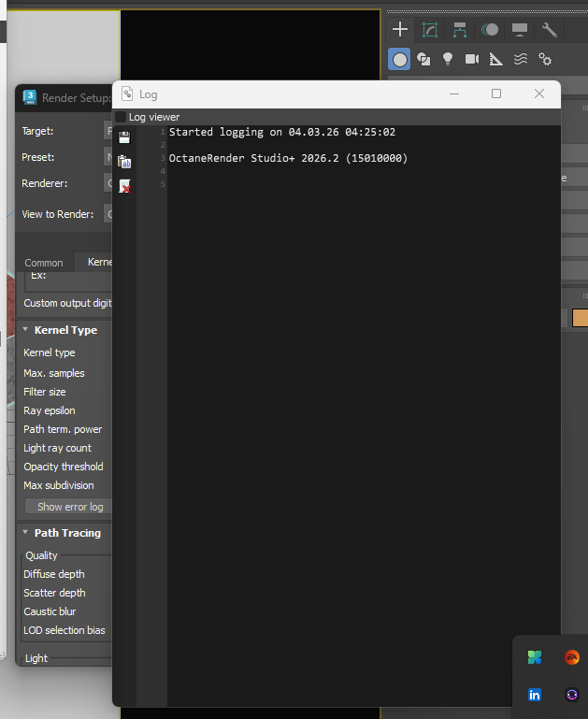Open the Hierarchy panel icon
Screen dimensions: 588x719
[x=460, y=30]
